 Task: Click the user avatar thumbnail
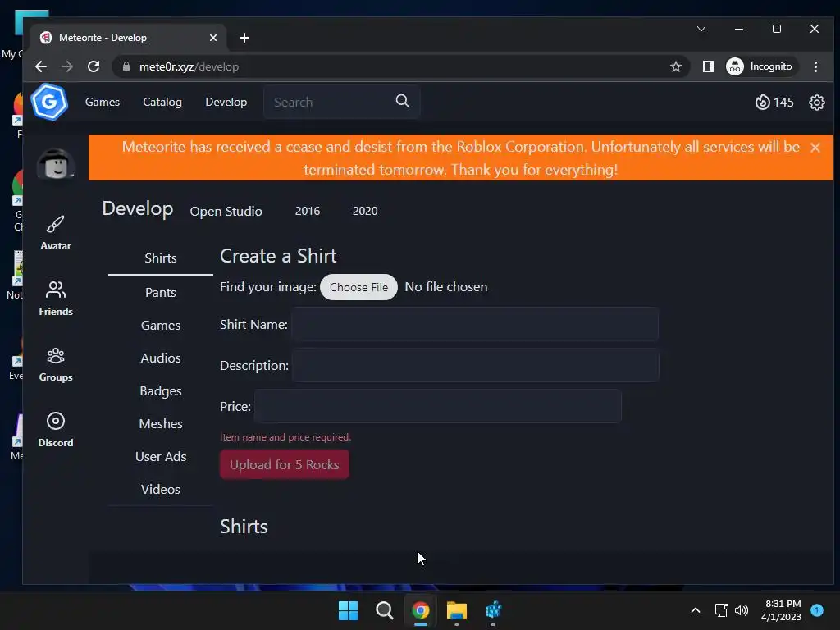point(56,164)
